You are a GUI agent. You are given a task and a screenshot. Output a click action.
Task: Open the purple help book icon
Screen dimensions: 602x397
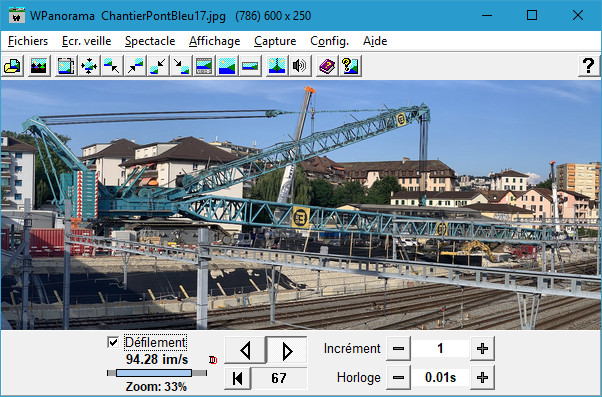[x=327, y=66]
